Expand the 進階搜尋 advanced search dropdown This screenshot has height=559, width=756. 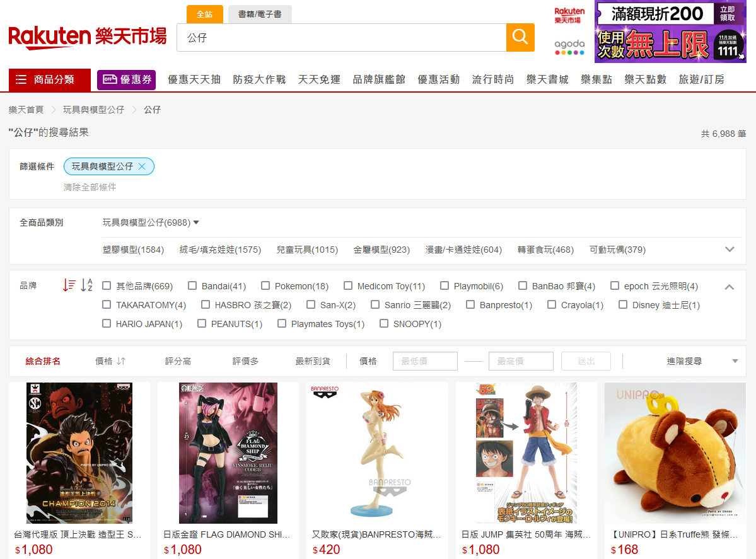click(x=702, y=361)
